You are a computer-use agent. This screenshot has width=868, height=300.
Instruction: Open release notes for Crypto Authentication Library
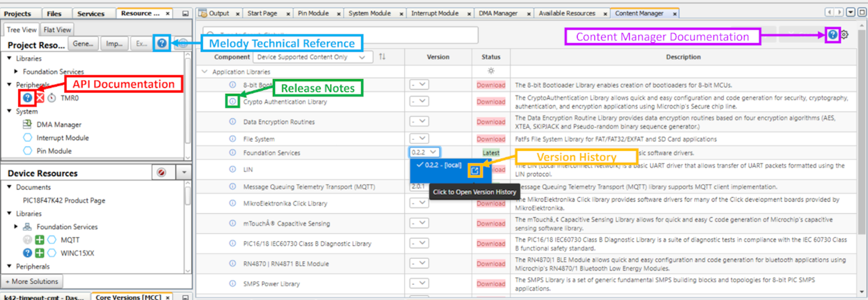pos(232,101)
